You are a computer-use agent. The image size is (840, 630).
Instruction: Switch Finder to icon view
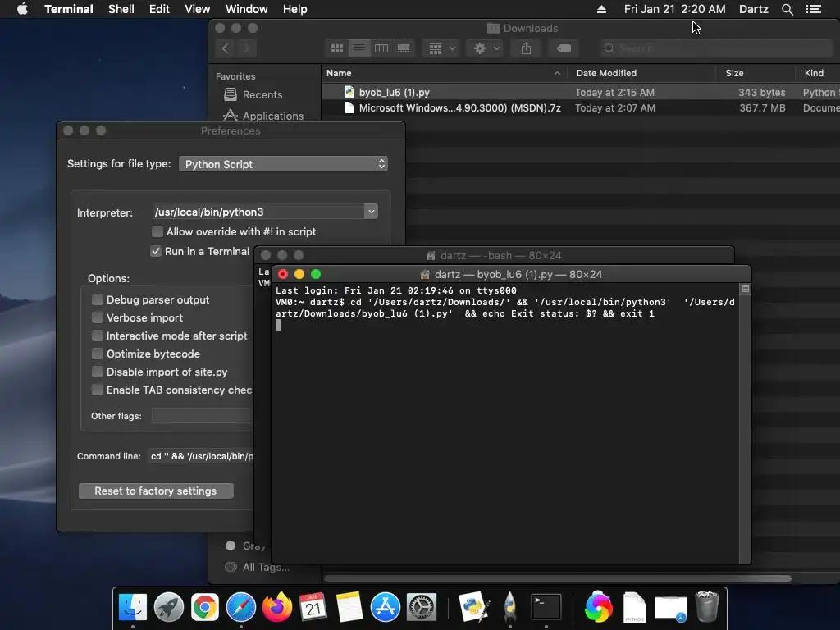337,48
